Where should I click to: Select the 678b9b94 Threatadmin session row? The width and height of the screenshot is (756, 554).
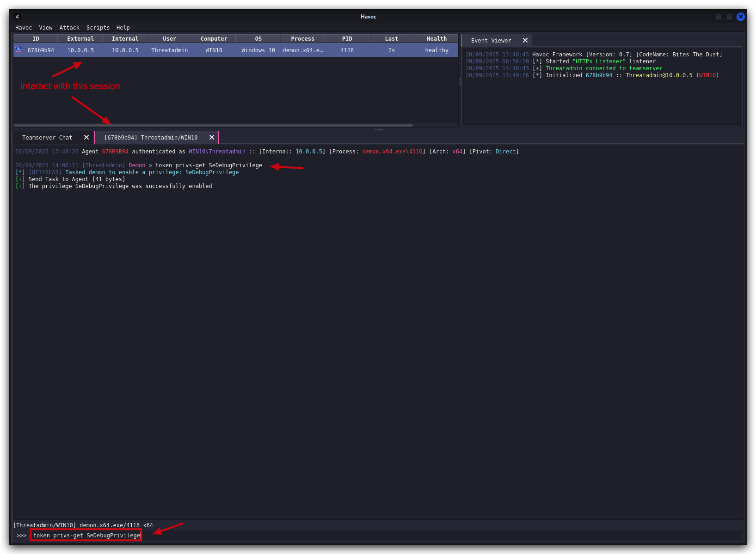[x=236, y=50]
